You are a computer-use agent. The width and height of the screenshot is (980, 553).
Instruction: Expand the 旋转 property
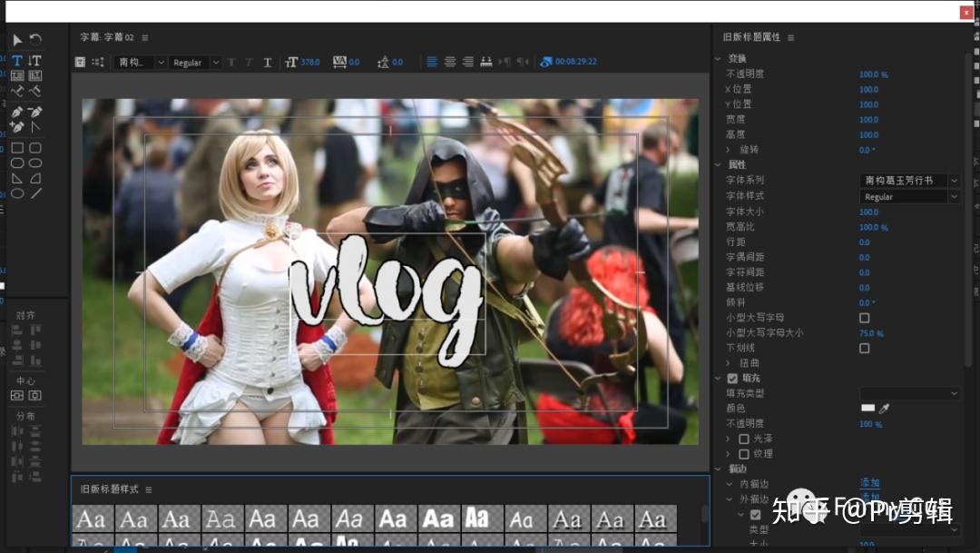click(x=728, y=150)
